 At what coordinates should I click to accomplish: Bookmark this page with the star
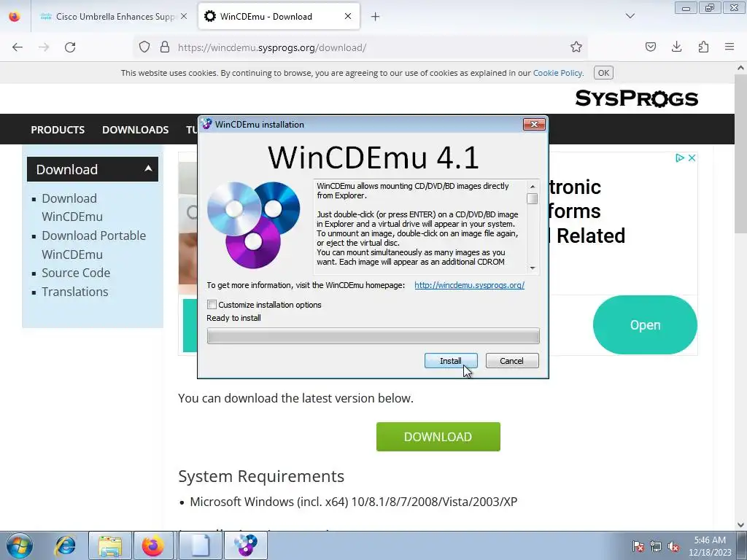point(576,47)
